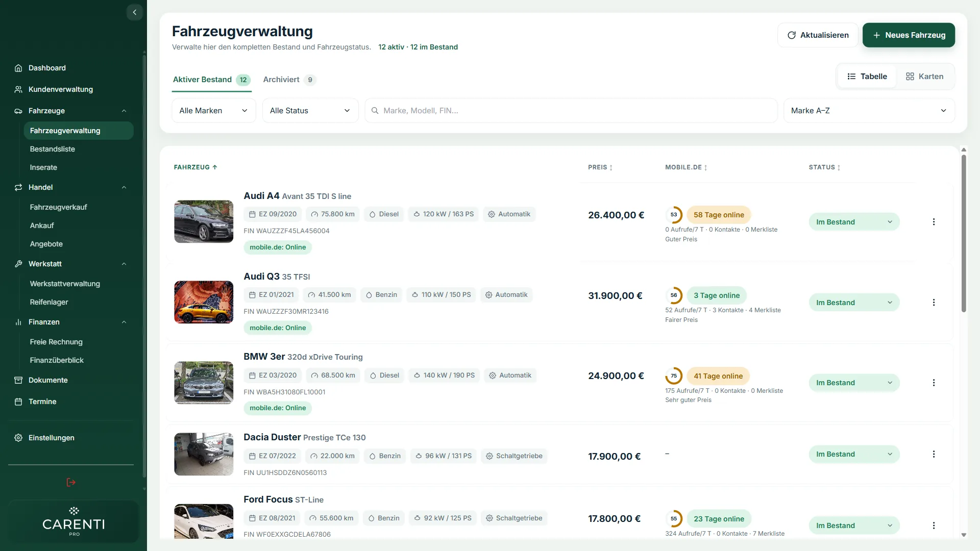
Task: Toggle sorting on FAHRZEUG column header
Action: tap(195, 167)
